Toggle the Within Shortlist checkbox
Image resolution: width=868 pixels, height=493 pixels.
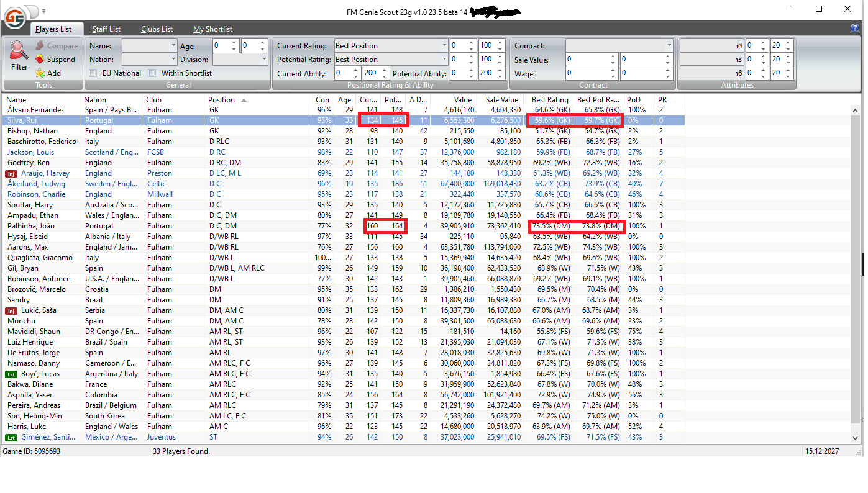tap(152, 73)
